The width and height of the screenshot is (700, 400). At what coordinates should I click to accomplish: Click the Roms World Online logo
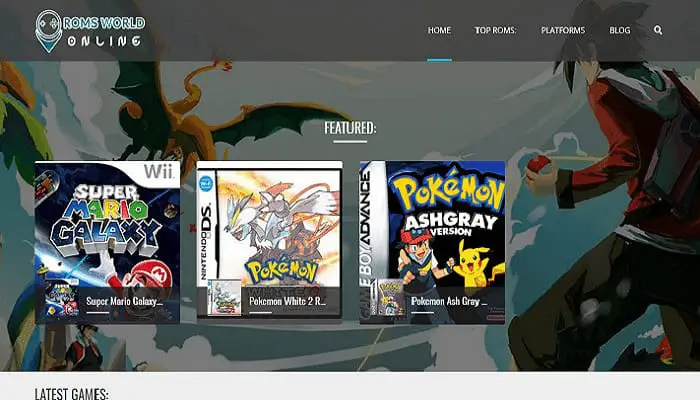(90, 31)
